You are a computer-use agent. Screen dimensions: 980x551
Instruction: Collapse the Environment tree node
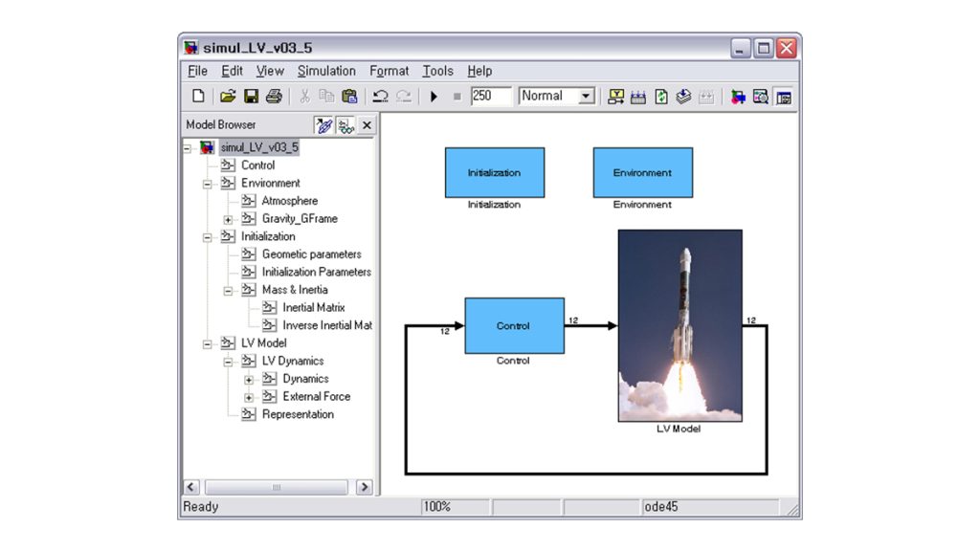tap(208, 184)
